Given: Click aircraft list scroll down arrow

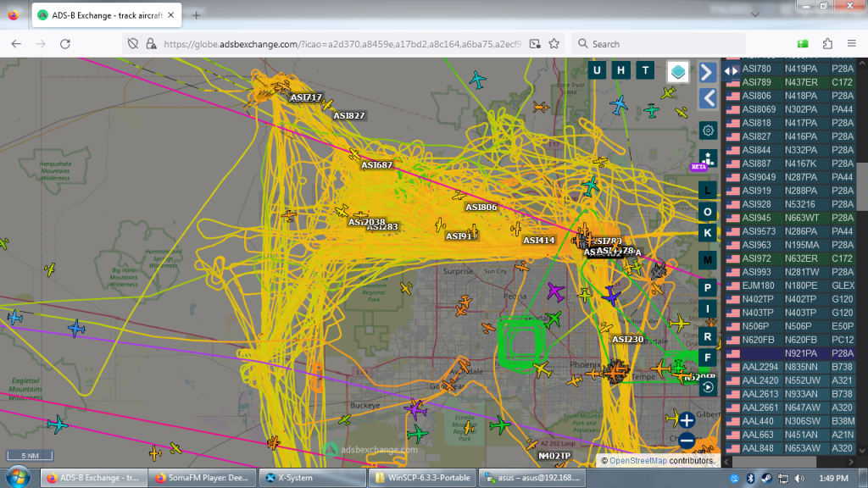Looking at the screenshot, I should (x=862, y=451).
